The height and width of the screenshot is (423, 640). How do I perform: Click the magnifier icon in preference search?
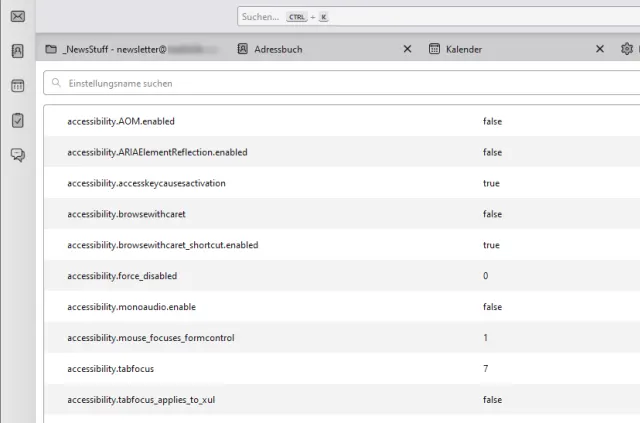pyautogui.click(x=58, y=84)
